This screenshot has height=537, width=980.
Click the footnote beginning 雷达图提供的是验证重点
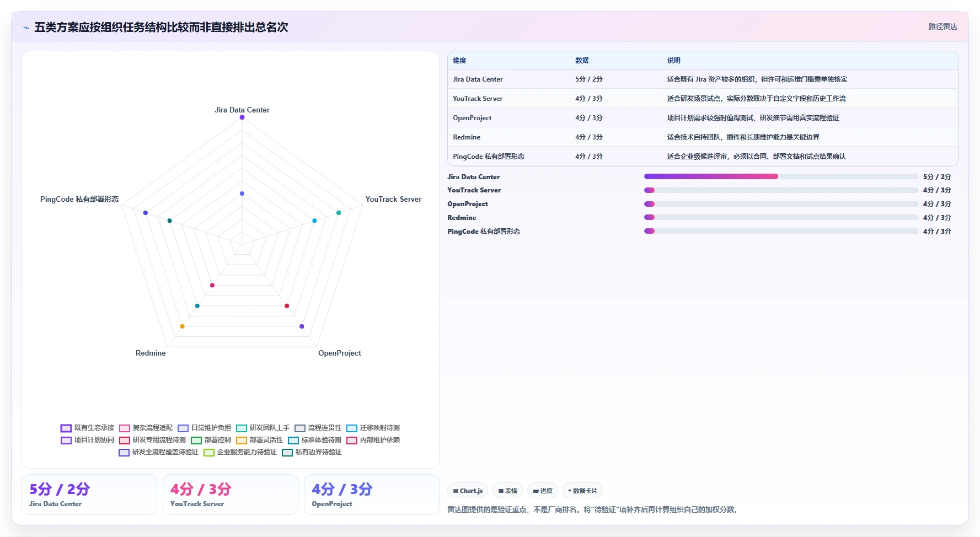592,509
